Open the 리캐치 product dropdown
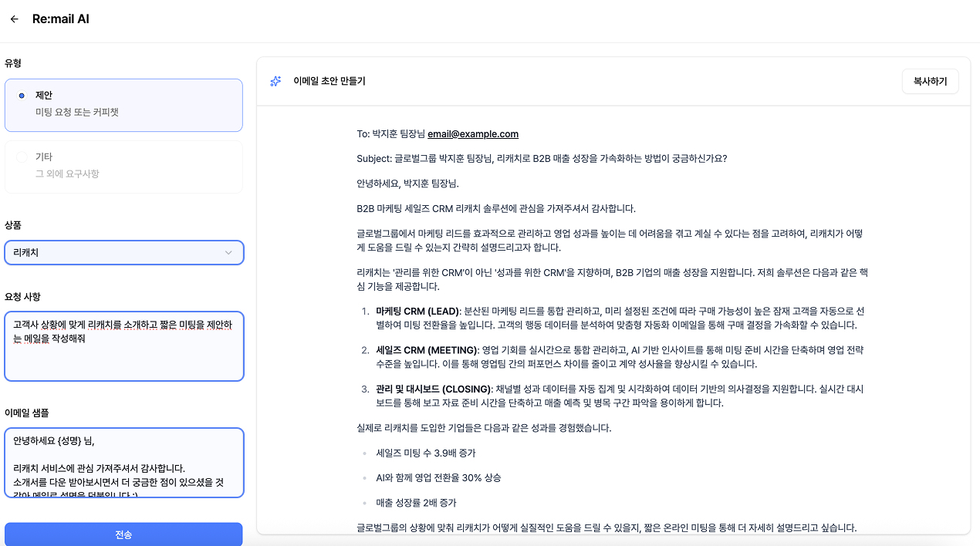 click(123, 253)
